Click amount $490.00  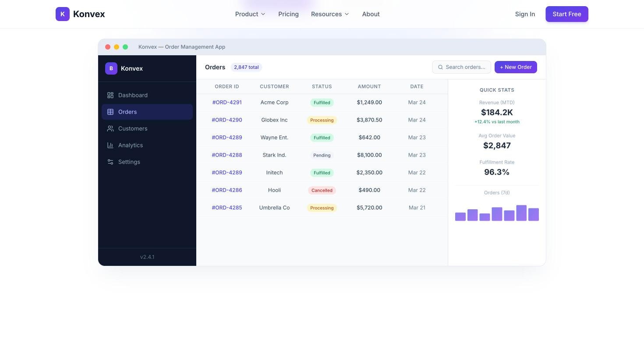click(369, 190)
